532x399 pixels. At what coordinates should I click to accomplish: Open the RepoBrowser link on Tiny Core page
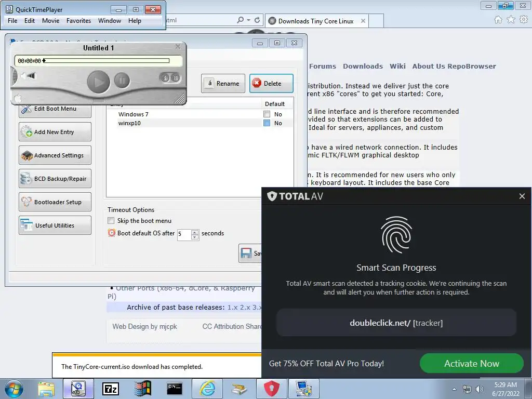click(472, 66)
